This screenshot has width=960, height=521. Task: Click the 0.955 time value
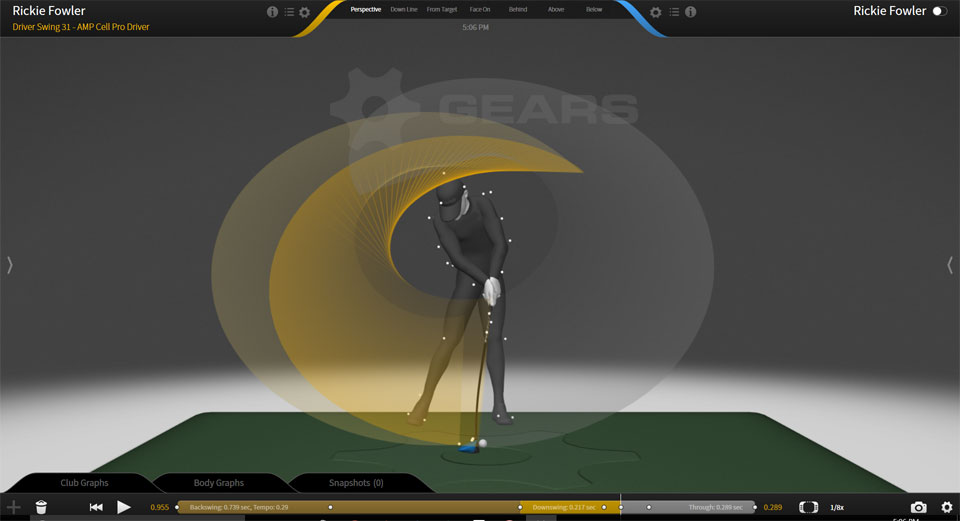[160, 508]
